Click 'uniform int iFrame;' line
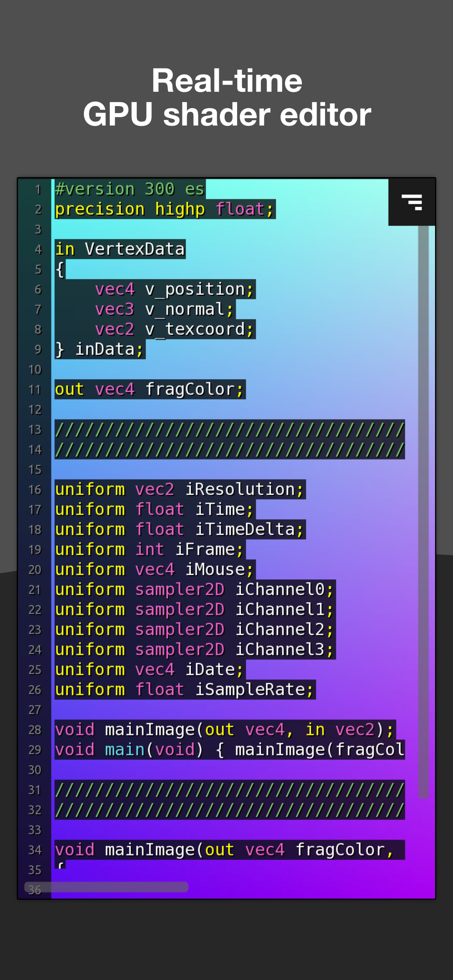This screenshot has width=453, height=980. pos(149,549)
